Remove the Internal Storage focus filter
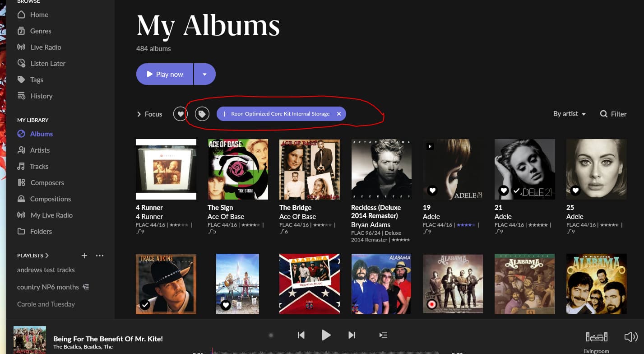 (339, 114)
